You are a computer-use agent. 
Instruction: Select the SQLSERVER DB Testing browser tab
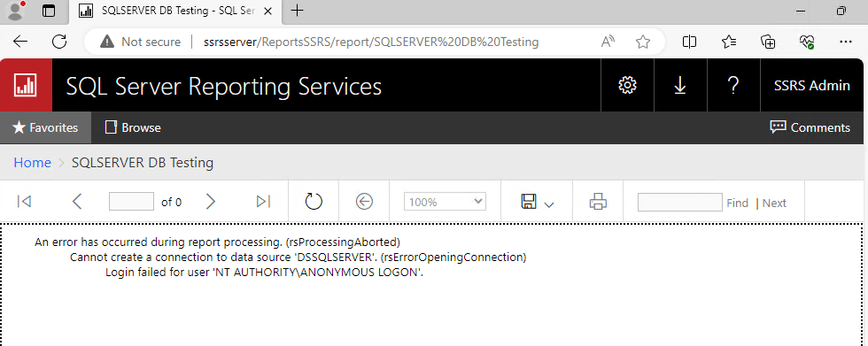[x=176, y=11]
